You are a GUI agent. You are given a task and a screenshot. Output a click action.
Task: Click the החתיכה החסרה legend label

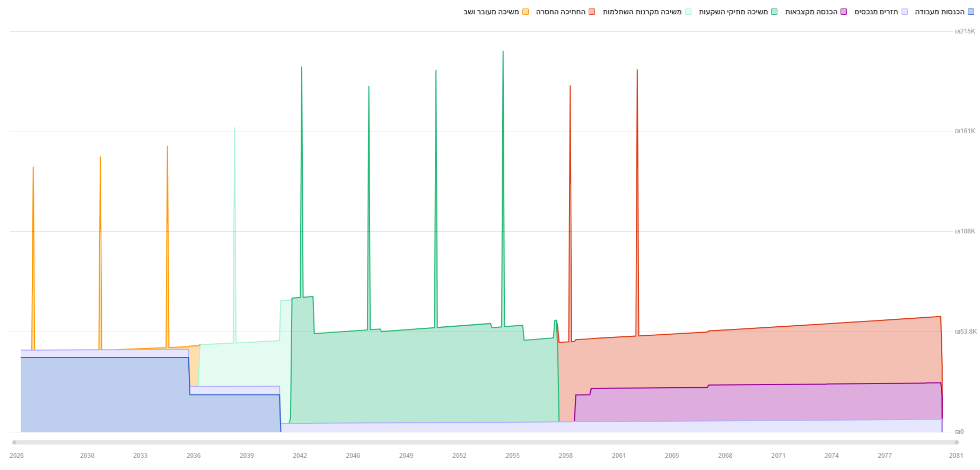tap(561, 12)
